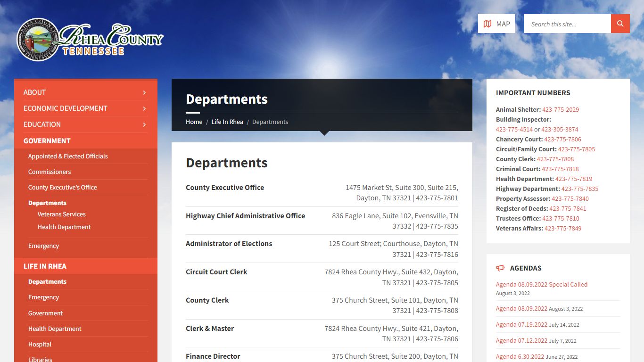Click Circuit/Family Court number 423-775-7805

[x=577, y=149]
